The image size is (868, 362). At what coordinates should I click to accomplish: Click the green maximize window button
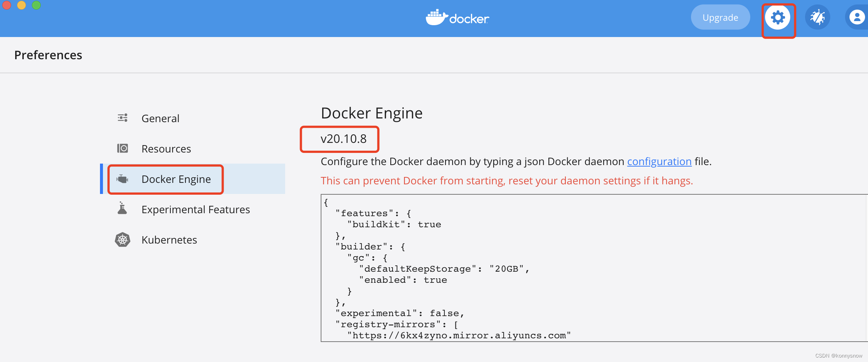point(36,4)
